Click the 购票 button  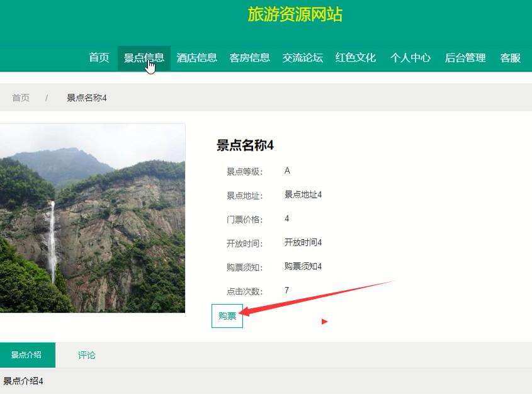(x=227, y=316)
